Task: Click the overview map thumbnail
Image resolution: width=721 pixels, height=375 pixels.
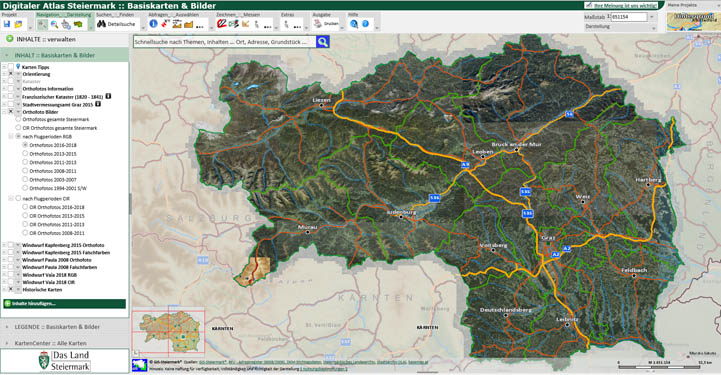Action: click(x=168, y=331)
